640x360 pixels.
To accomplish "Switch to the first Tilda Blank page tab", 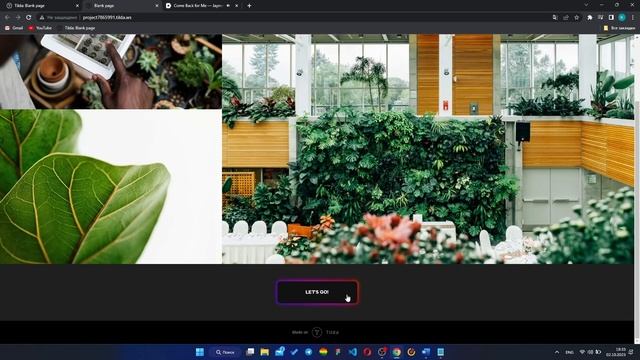I will pyautogui.click(x=41, y=6).
